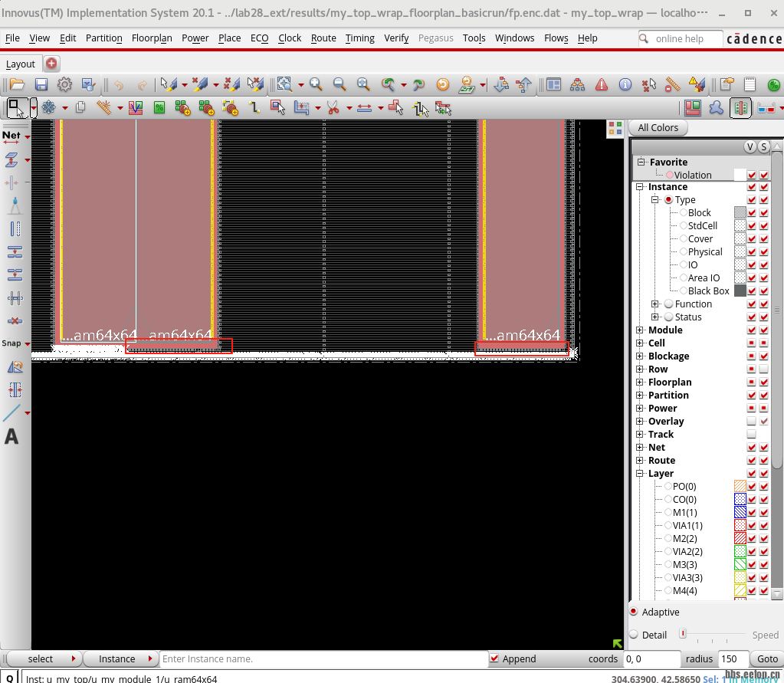Image resolution: width=784 pixels, height=683 pixels.
Task: Click the Enter Instance name field
Action: pos(323,658)
